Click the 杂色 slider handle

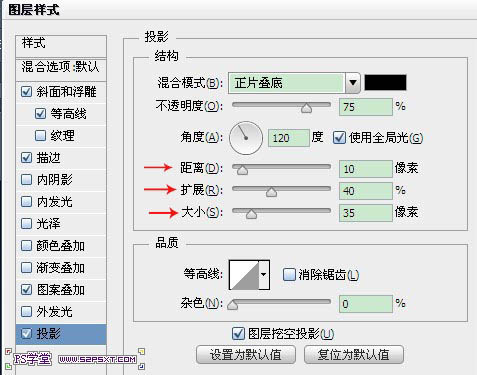point(232,304)
